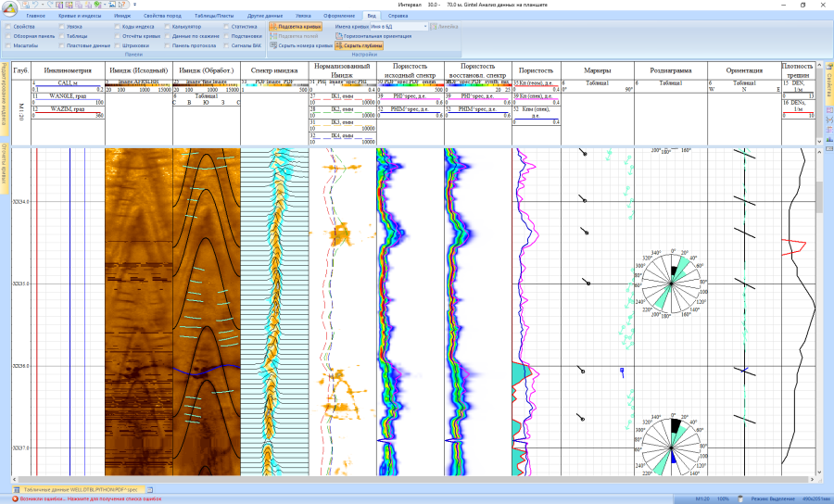This screenshot has width=834, height=504.
Task: Click the undo arrow in quick access toolbar
Action: coord(34,5)
